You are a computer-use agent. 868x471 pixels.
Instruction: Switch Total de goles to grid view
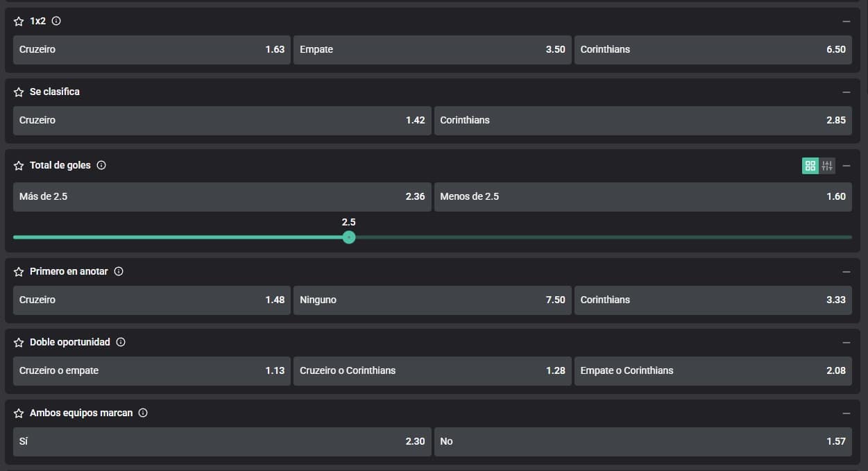(810, 166)
